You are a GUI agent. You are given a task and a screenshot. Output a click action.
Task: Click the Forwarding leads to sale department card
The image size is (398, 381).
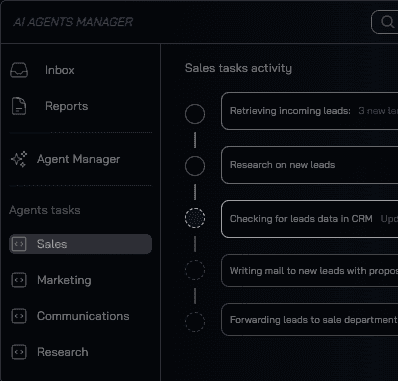click(x=309, y=320)
